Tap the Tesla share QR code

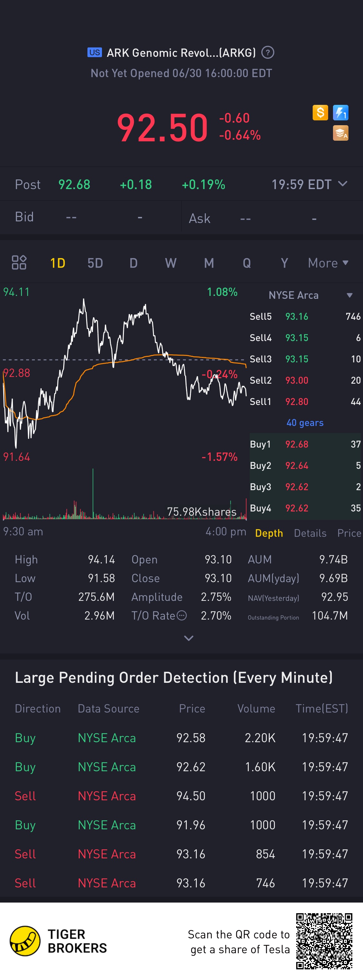tap(324, 941)
